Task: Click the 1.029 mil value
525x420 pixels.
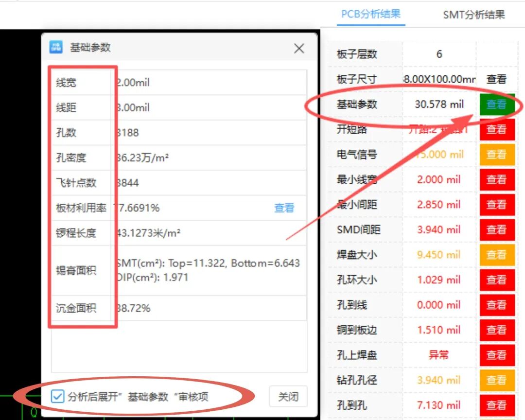Action: coord(438,280)
